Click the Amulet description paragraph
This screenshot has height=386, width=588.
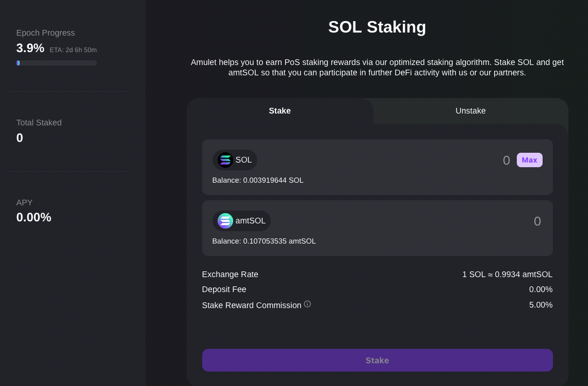point(377,68)
